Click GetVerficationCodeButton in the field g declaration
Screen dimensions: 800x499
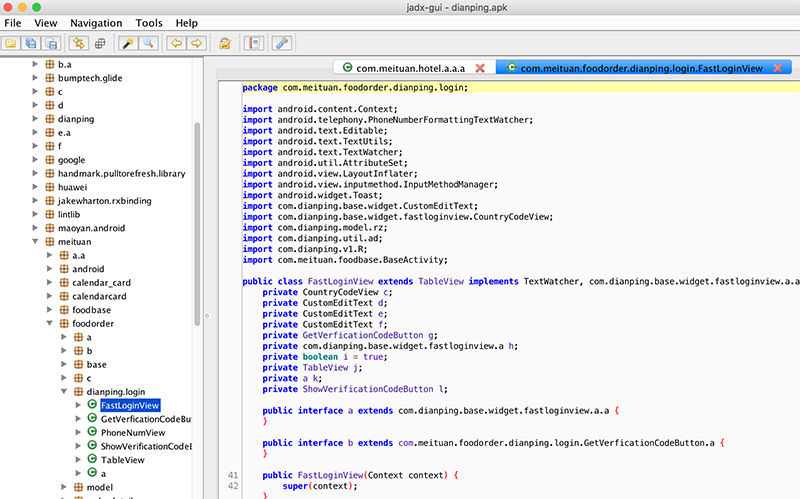coord(363,335)
